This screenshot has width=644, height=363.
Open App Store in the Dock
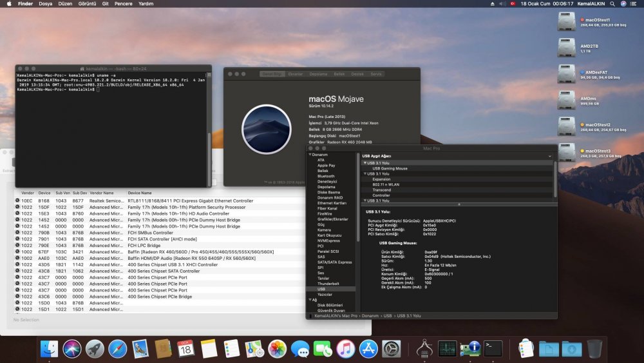368,349
